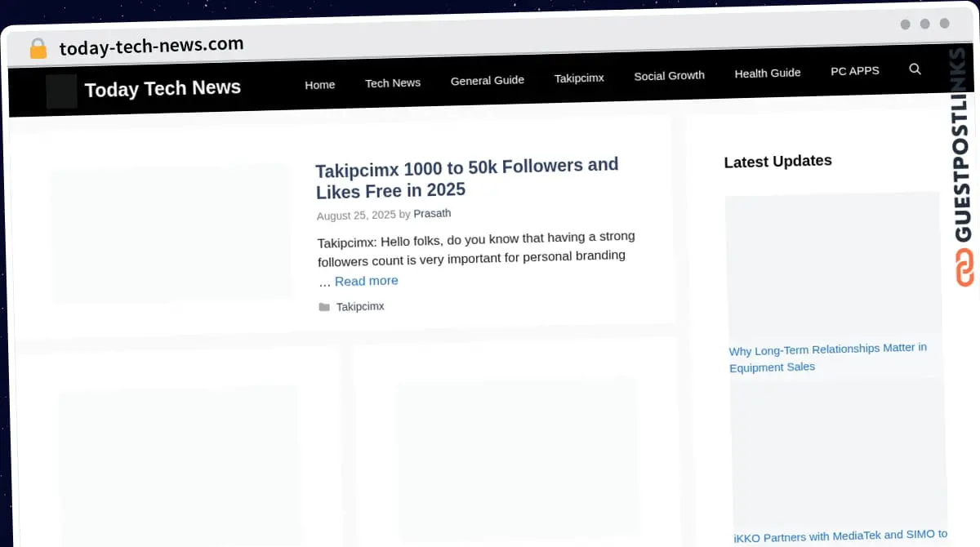Open the site search
The width and height of the screenshot is (980, 547).
click(915, 69)
